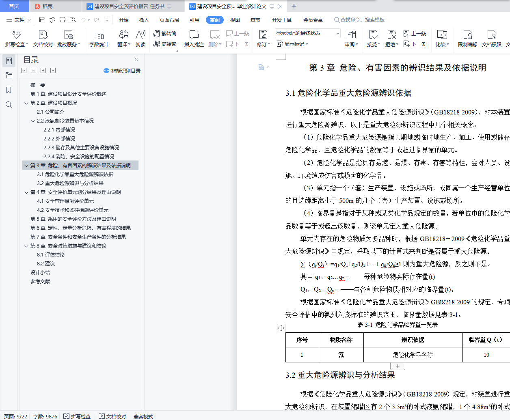Screen dimensions: 510x420
Task: Click the 翻译 translate icon
Action: click(124, 39)
